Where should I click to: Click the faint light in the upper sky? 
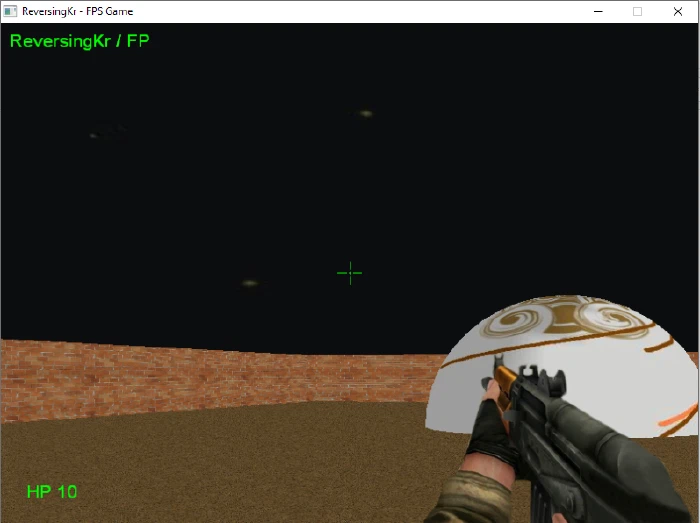366,113
